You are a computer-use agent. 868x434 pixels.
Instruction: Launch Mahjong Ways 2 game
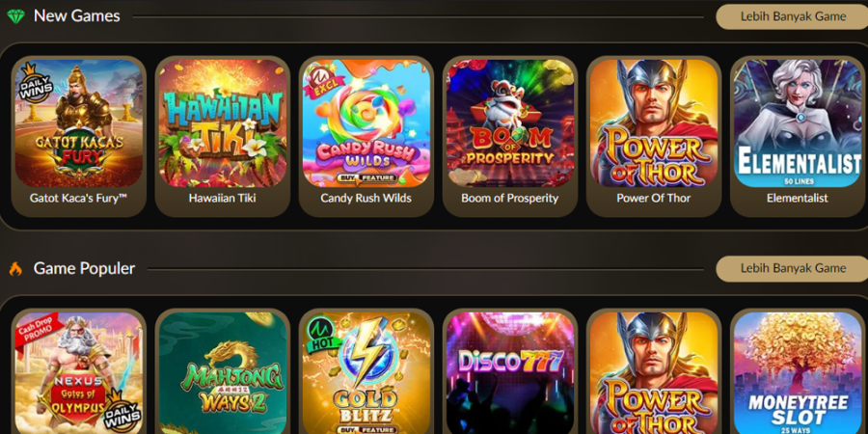(x=223, y=372)
